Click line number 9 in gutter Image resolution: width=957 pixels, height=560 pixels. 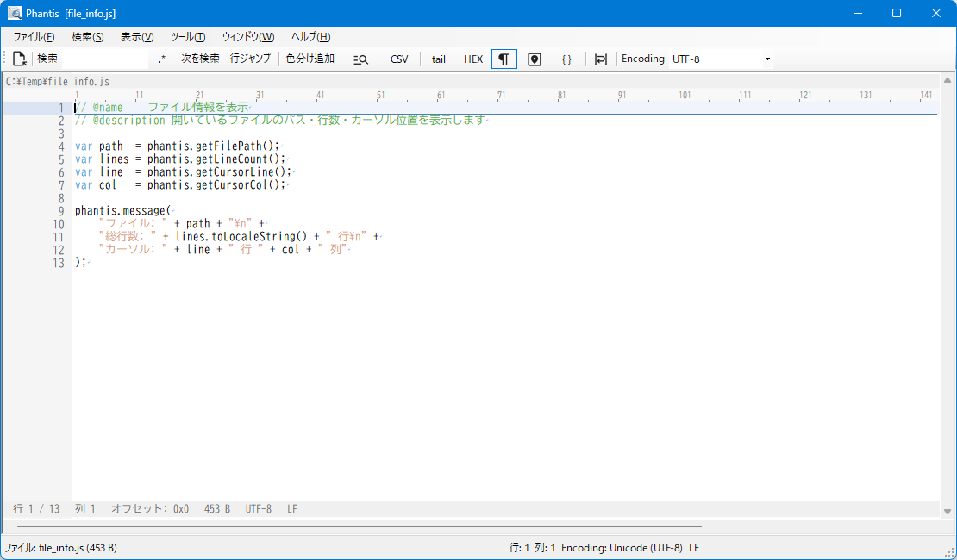61,211
